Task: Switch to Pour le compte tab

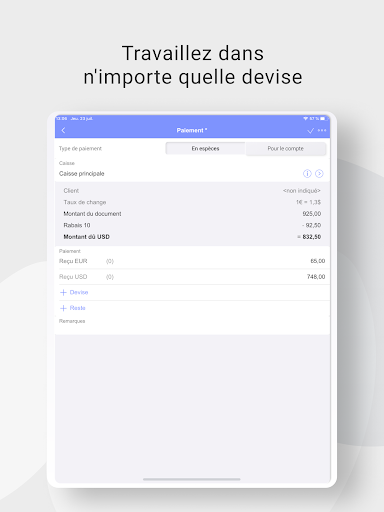Action: point(286,148)
